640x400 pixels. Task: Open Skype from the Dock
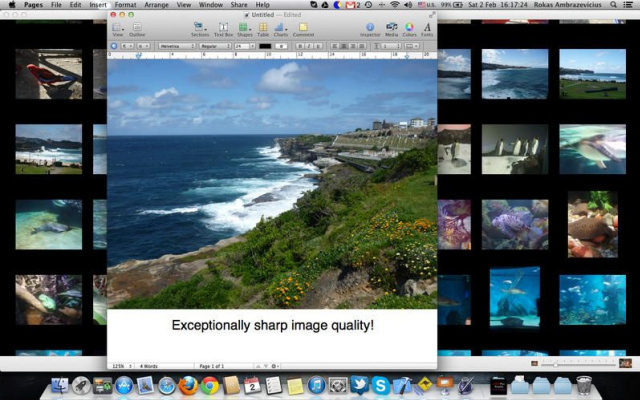click(x=381, y=385)
